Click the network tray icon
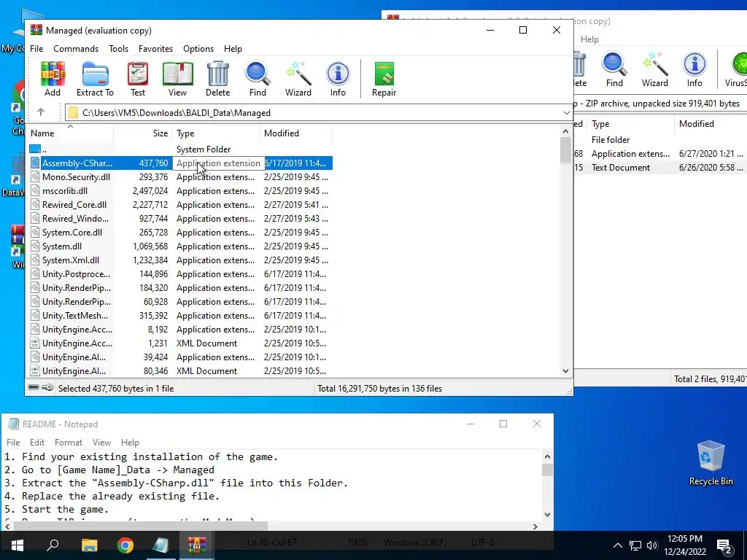This screenshot has width=747, height=560. point(635,545)
